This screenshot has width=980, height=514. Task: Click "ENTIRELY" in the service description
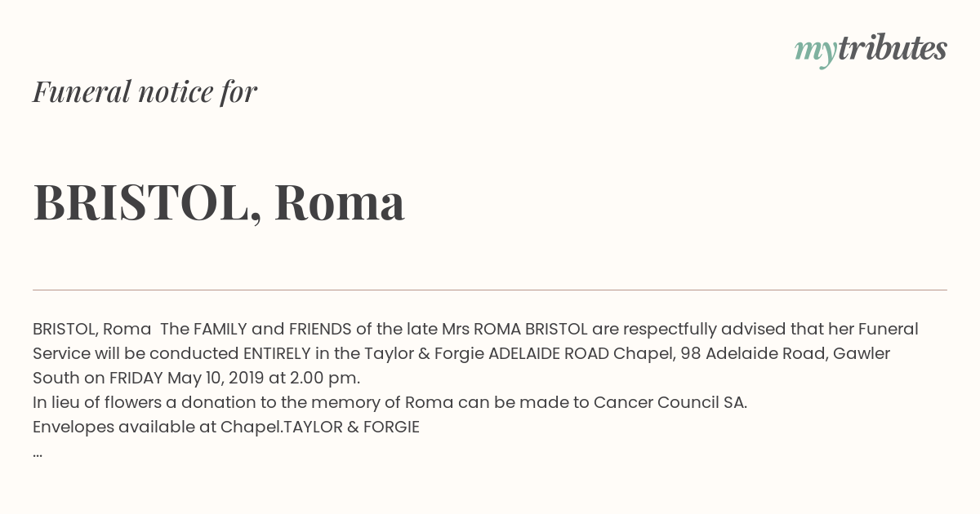coord(277,353)
